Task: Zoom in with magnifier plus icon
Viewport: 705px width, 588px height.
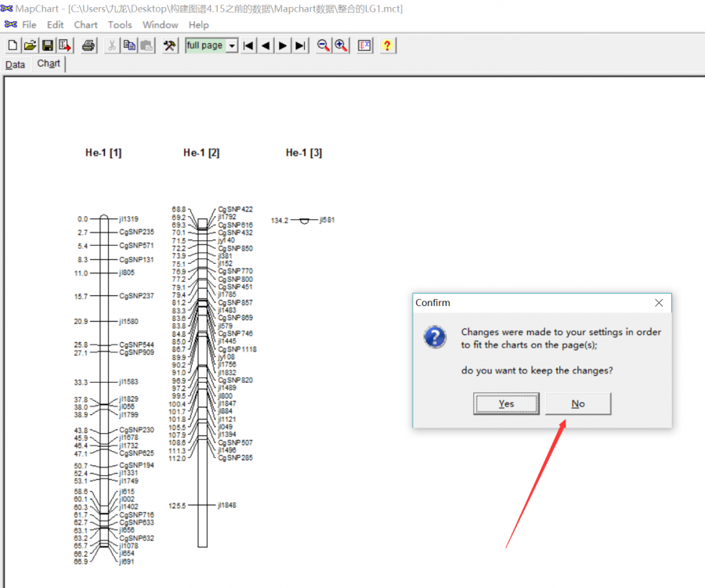Action: (341, 45)
